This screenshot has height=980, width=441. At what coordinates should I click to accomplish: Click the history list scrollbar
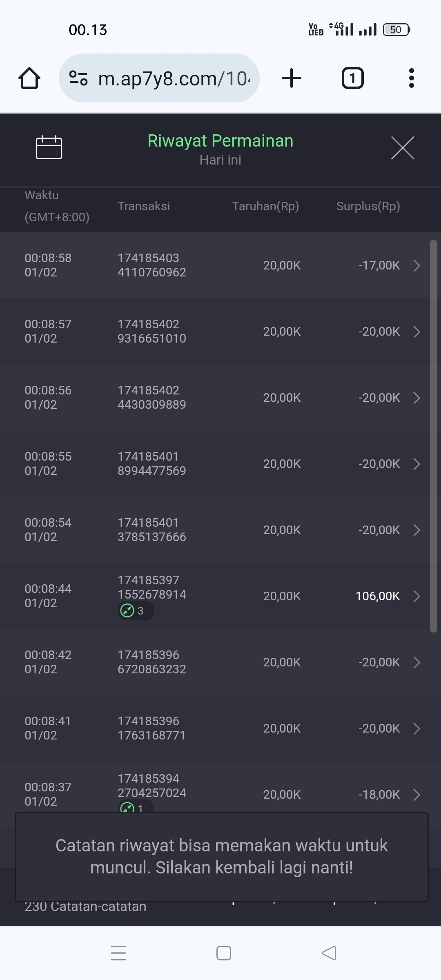pyautogui.click(x=433, y=436)
